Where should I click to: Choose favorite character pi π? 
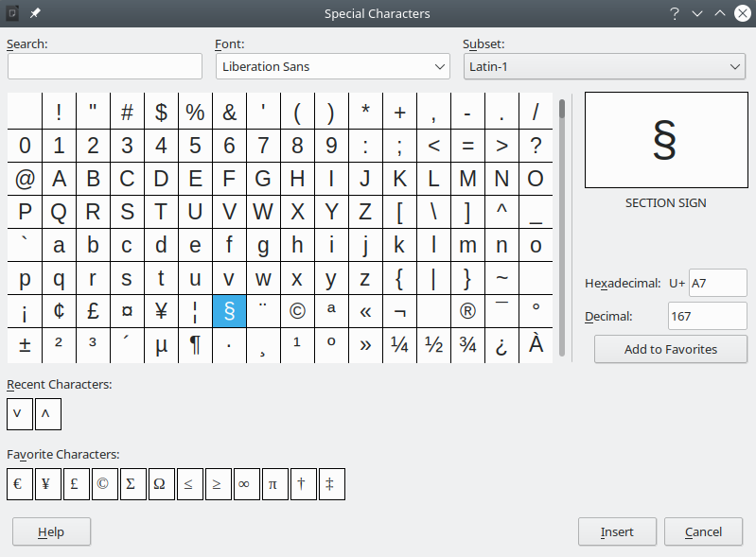pos(275,484)
